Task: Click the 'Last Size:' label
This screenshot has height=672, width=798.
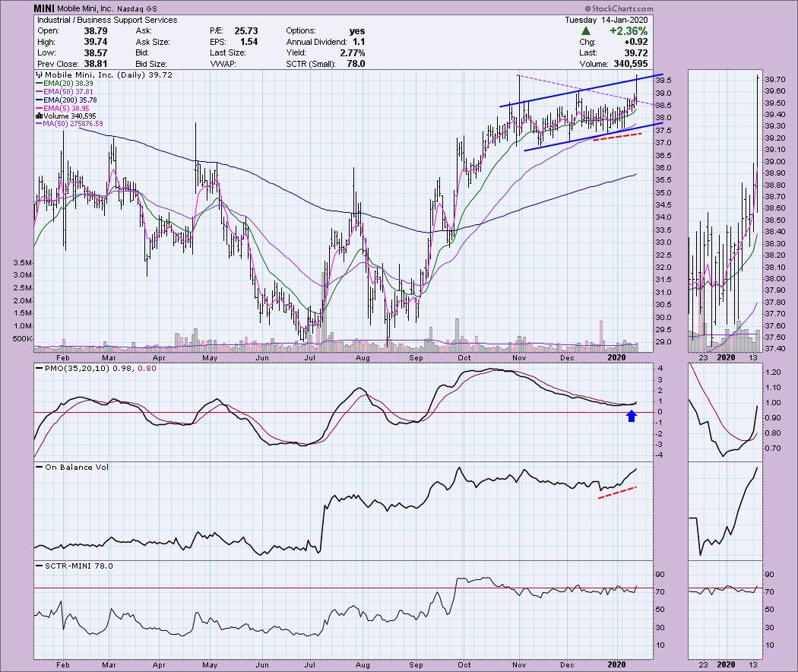Action: coord(227,52)
